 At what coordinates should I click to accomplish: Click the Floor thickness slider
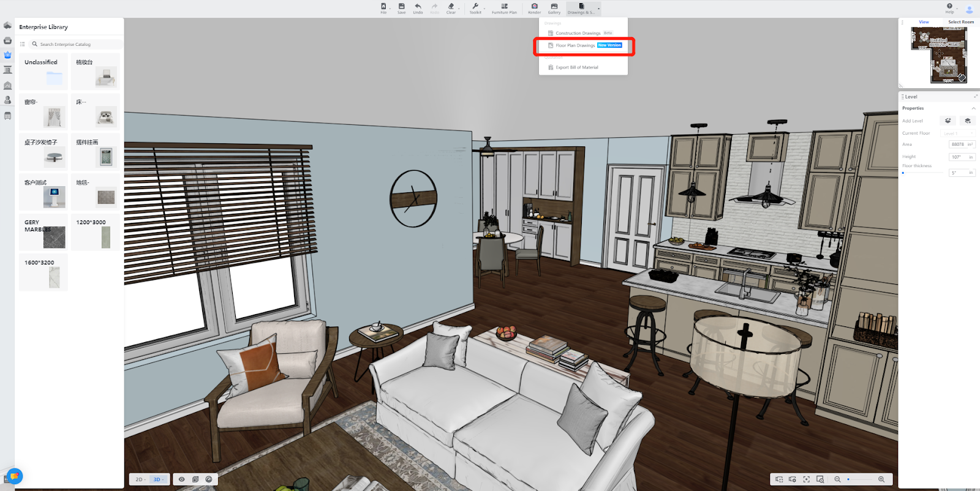[922, 173]
